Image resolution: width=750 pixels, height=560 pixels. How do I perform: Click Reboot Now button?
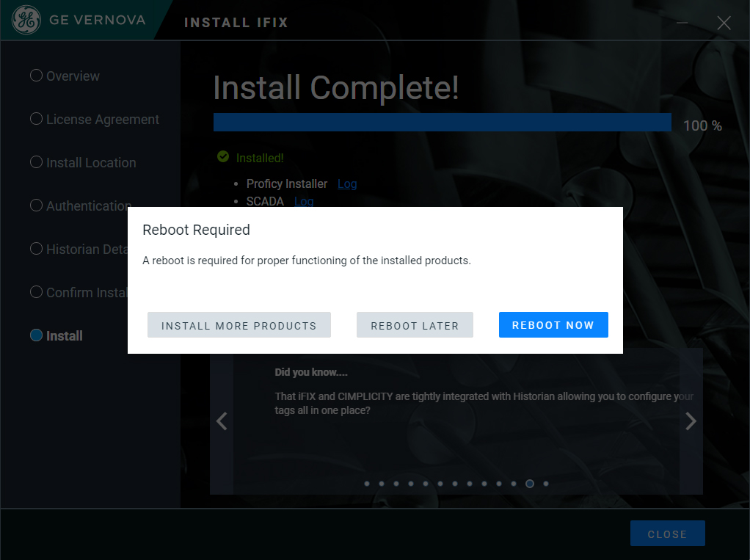pyautogui.click(x=553, y=324)
